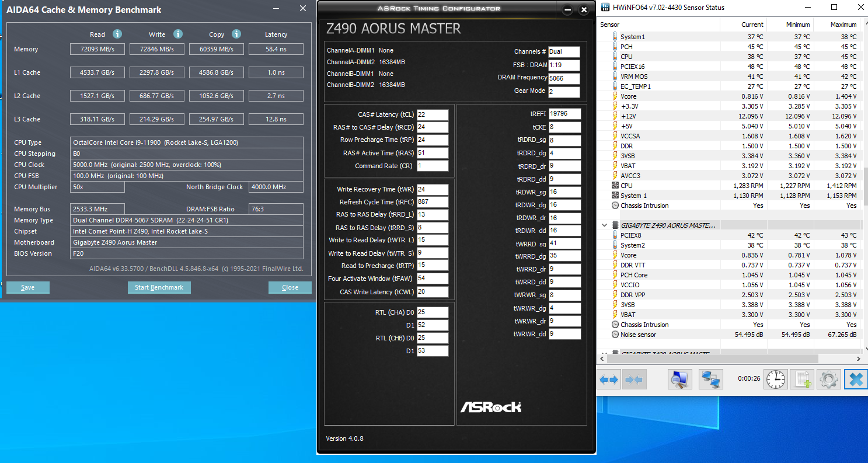The image size is (868, 463).
Task: Click the thermometer icon beside System1
Action: [615, 37]
